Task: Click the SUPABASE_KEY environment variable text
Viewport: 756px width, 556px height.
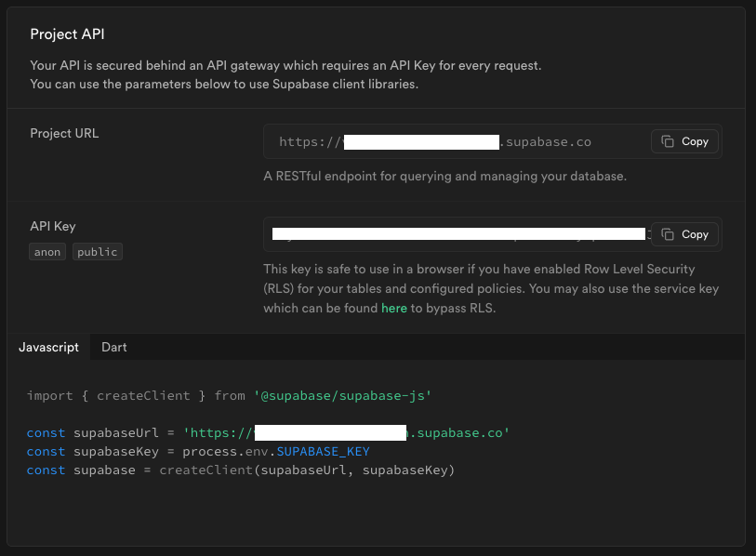Action: click(323, 452)
